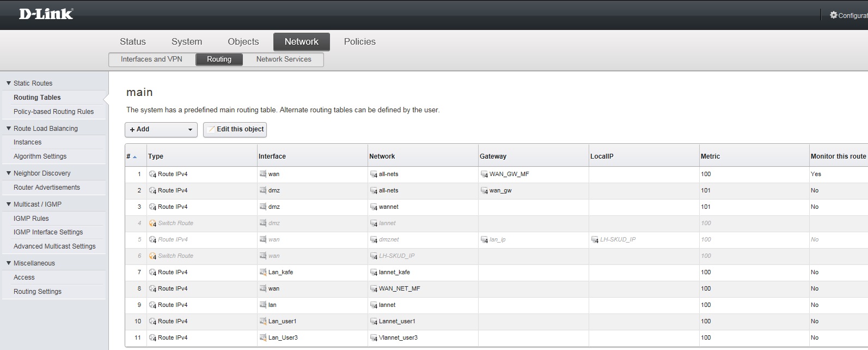This screenshot has height=350, width=868.
Task: Go to Routing Settings page
Action: coord(38,292)
